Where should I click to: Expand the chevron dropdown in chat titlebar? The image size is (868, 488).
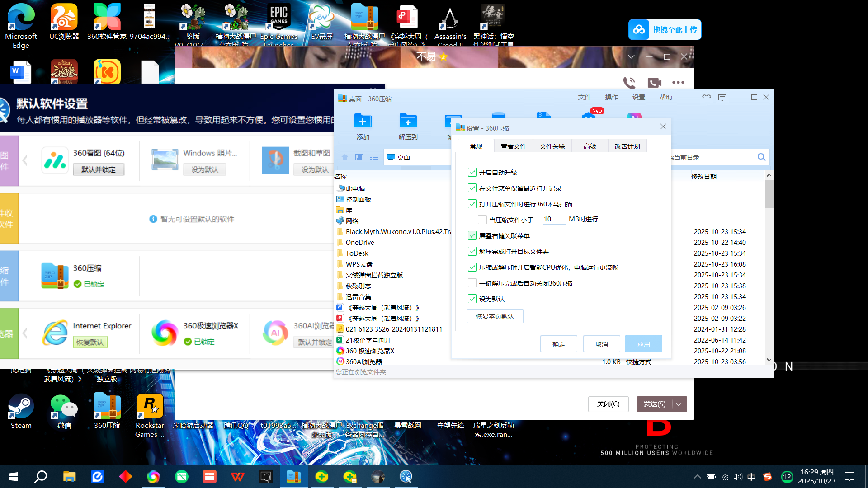(x=631, y=57)
